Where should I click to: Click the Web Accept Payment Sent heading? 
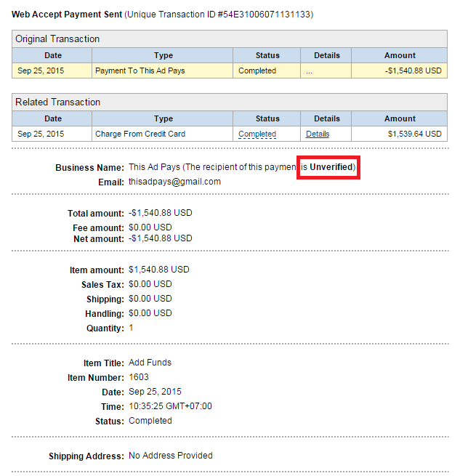(x=67, y=15)
